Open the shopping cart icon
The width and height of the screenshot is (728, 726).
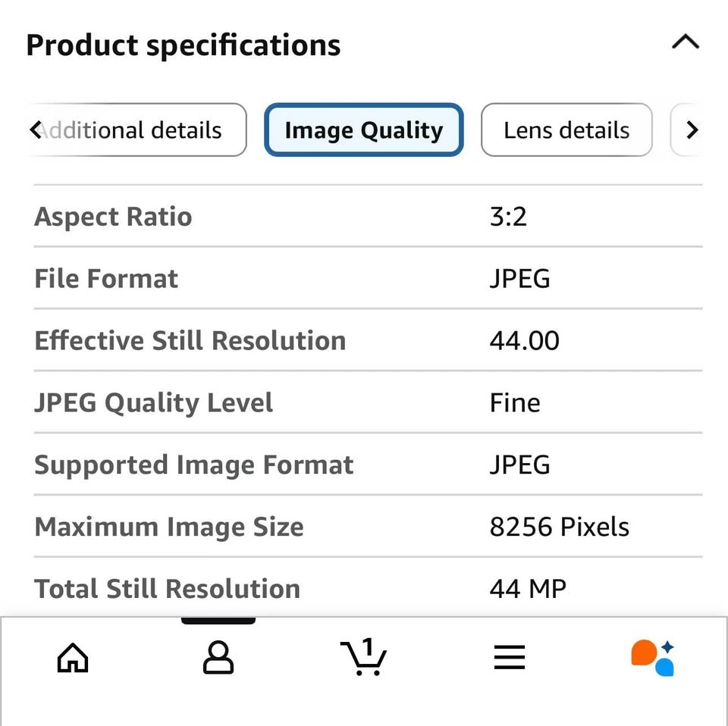363,656
